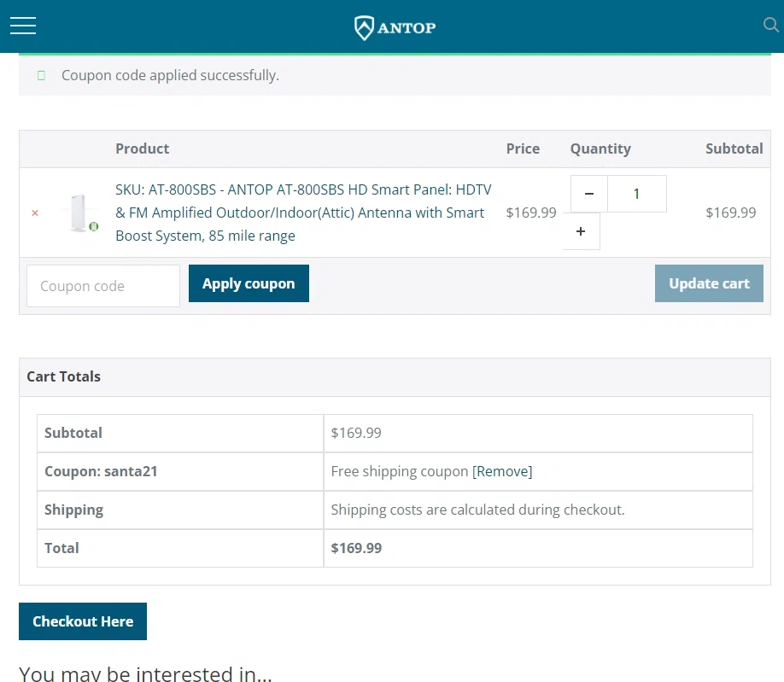
Task: Remove the santa21 coupon
Action: point(502,471)
